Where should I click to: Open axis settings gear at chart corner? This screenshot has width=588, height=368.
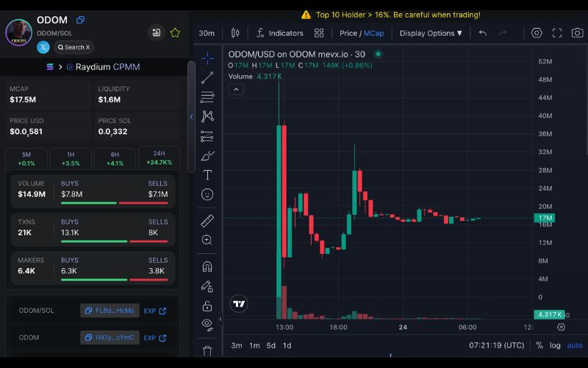pyautogui.click(x=561, y=327)
